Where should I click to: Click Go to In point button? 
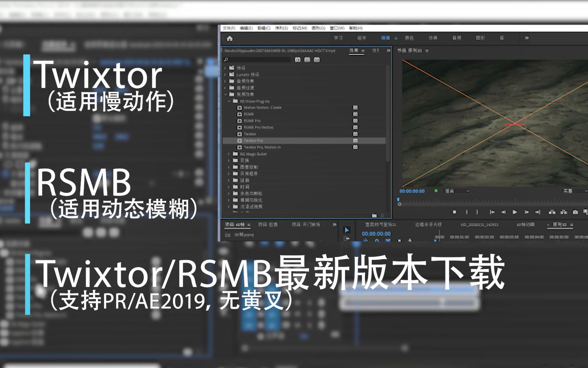tap(492, 212)
